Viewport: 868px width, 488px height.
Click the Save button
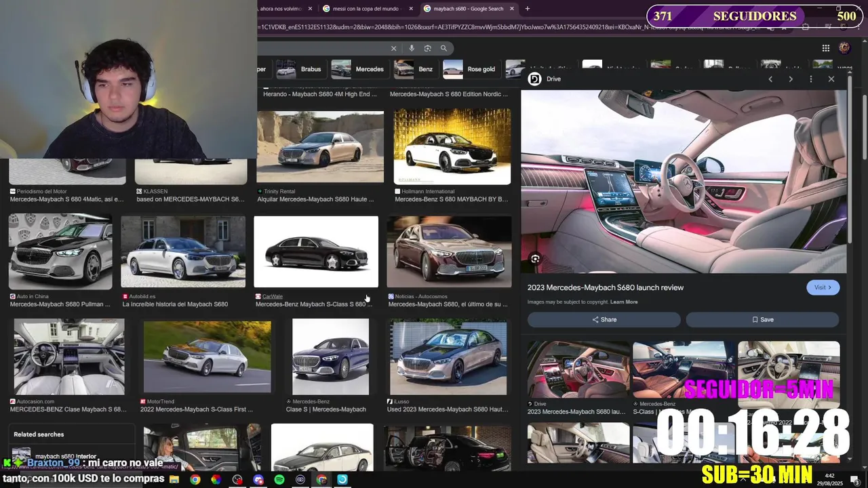762,320
